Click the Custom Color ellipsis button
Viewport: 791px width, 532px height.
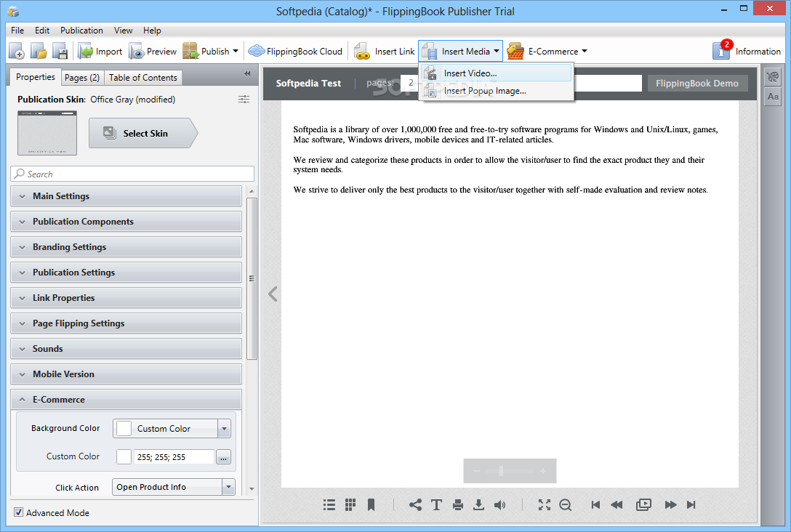223,457
